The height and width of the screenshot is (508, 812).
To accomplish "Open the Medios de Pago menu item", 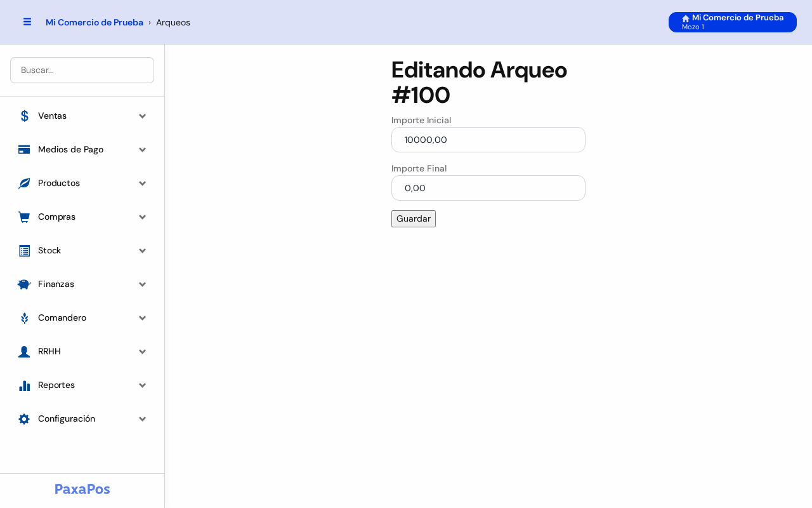I will coord(82,149).
